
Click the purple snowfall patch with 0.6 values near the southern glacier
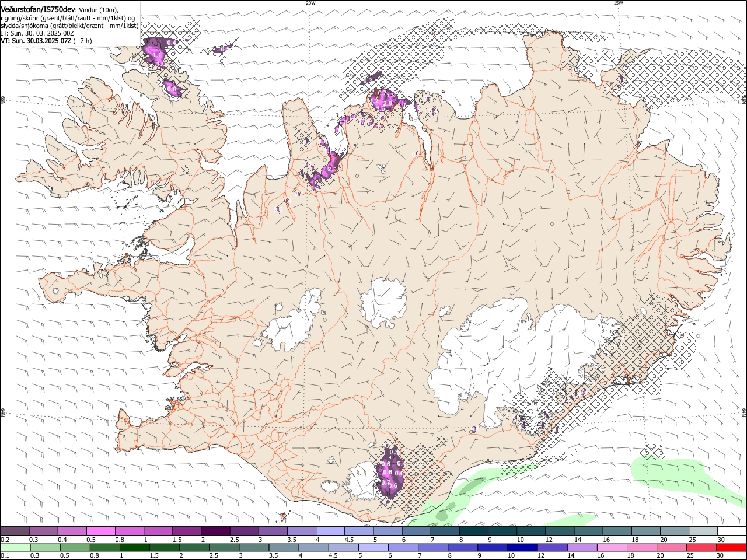(x=389, y=471)
